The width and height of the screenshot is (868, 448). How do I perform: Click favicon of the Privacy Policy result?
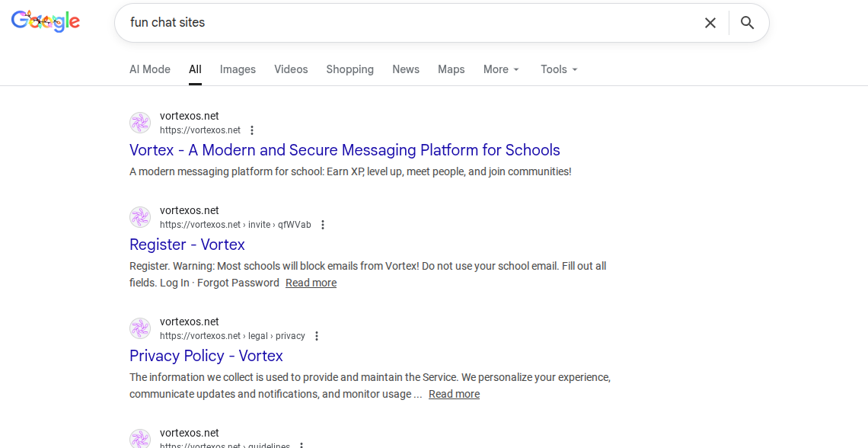pyautogui.click(x=140, y=328)
